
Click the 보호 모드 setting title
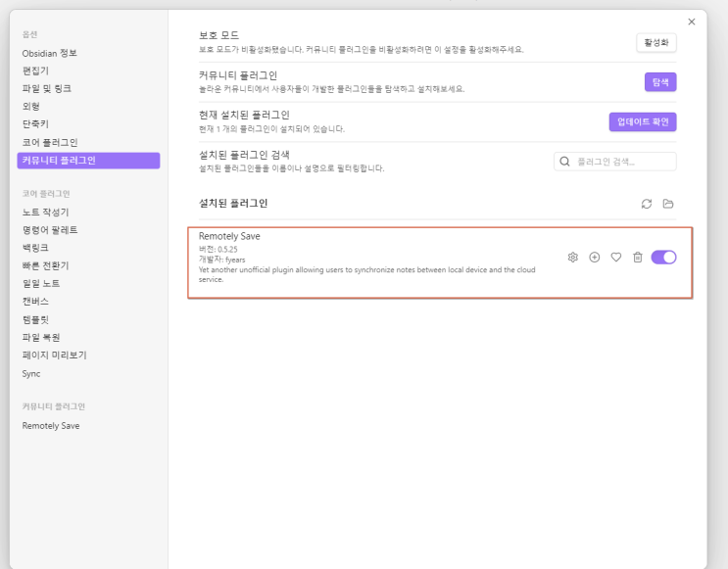point(218,35)
